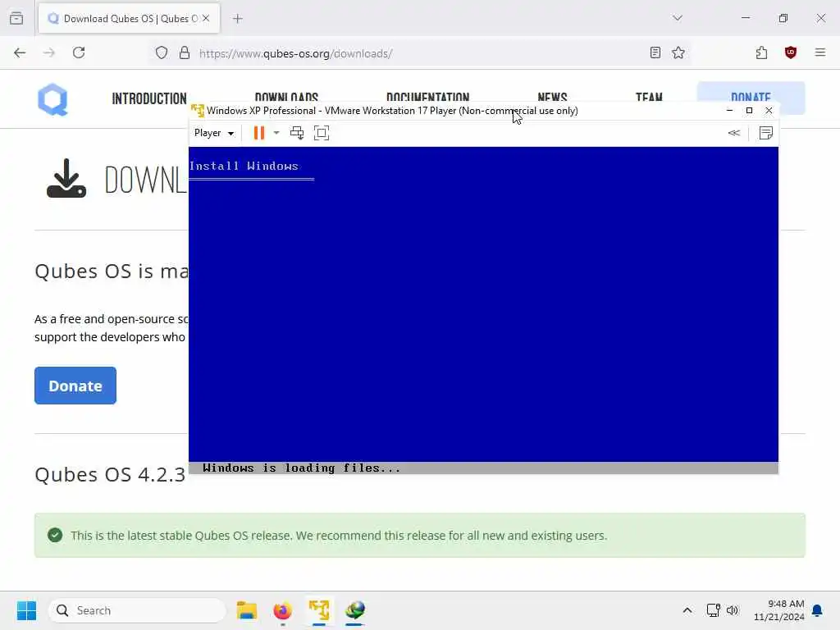Viewport: 840px width, 630px height.
Task: Click the taskbar Search box
Action: [x=137, y=610]
